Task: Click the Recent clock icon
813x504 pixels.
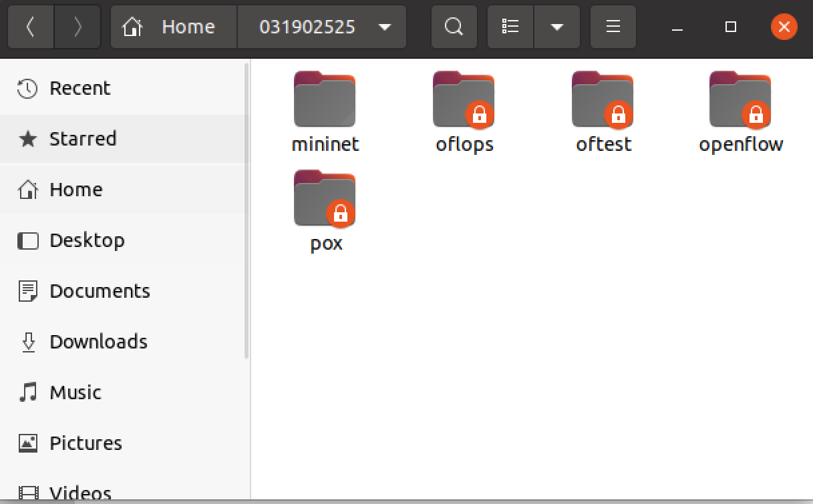Action: (x=28, y=88)
